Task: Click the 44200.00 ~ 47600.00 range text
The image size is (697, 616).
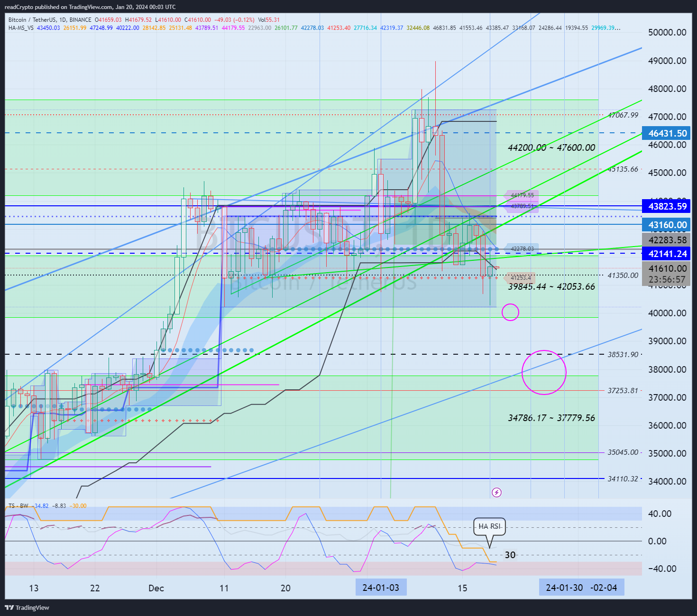Action: [551, 147]
